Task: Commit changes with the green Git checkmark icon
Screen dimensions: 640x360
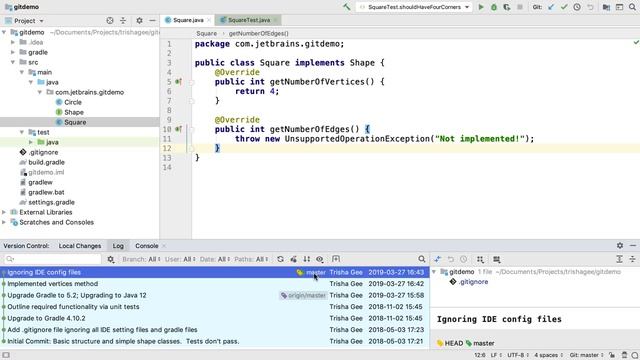Action: pyautogui.click(x=564, y=7)
